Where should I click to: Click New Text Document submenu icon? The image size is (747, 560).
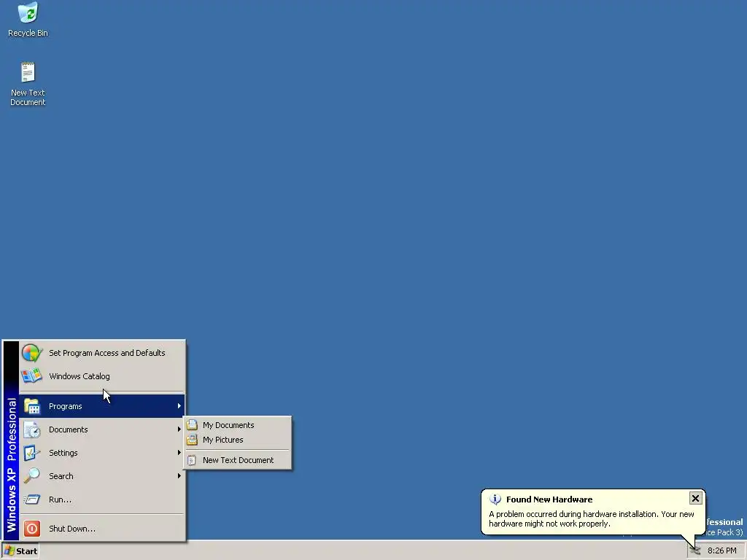192,460
